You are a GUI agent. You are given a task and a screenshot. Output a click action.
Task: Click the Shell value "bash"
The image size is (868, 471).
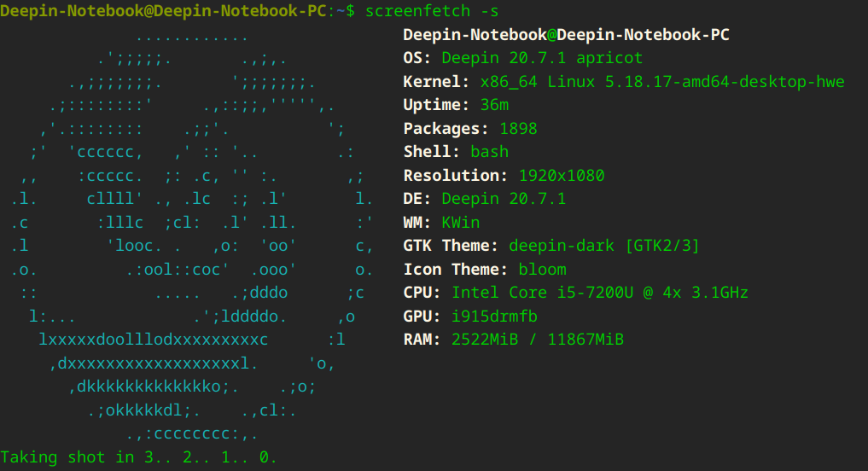coord(489,152)
